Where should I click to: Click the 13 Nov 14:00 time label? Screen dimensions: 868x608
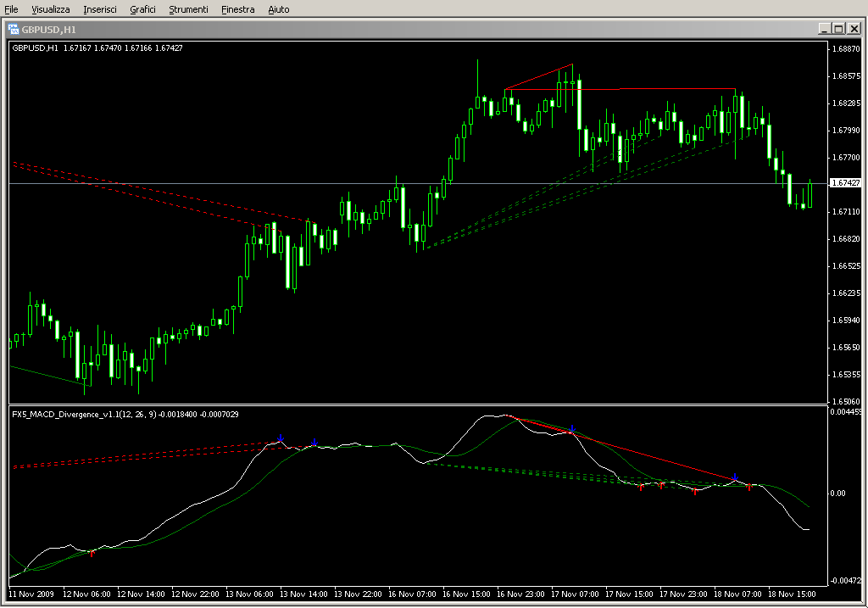[x=303, y=594]
